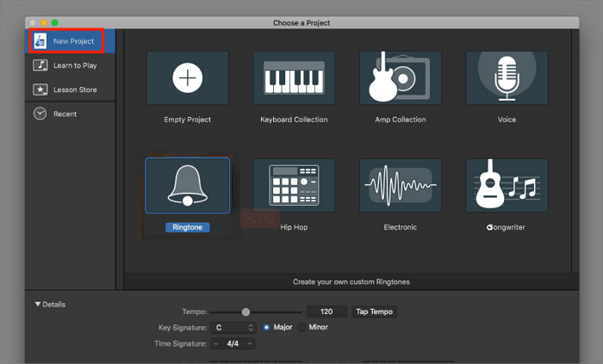Adjust the Tempo slider handle
Viewport: 603px width, 364px height.
246,312
